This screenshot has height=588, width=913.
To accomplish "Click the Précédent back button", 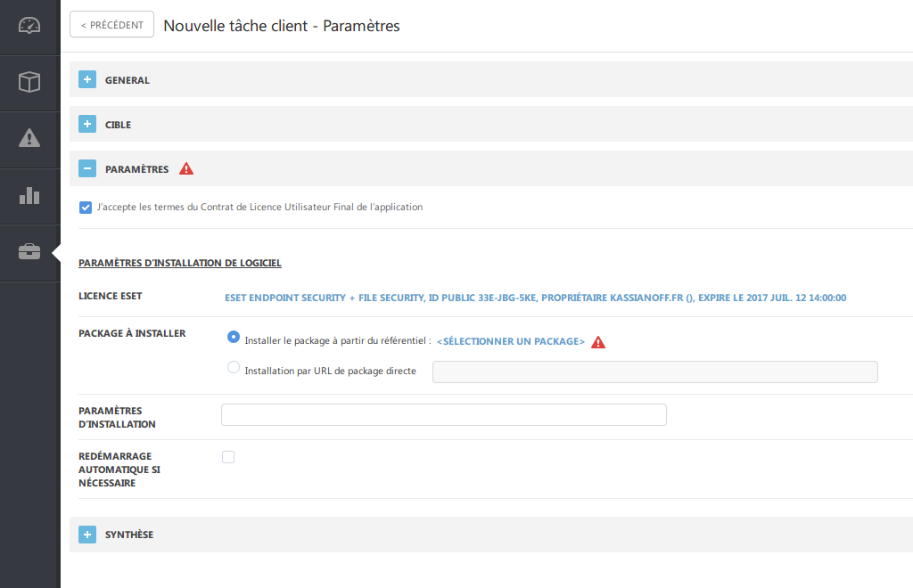I will 111,25.
